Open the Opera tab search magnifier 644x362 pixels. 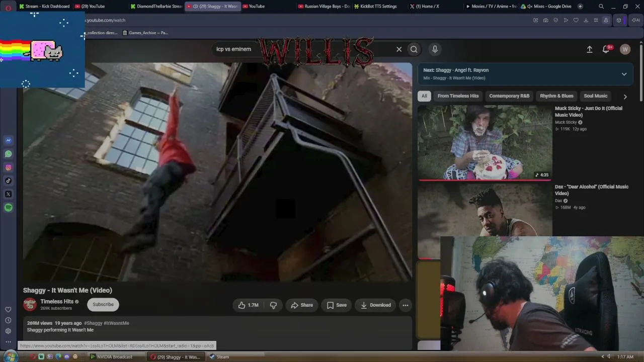tap(601, 7)
